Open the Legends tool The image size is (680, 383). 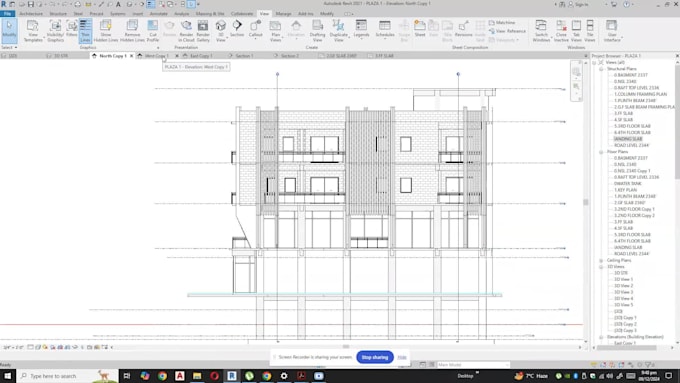pos(361,29)
